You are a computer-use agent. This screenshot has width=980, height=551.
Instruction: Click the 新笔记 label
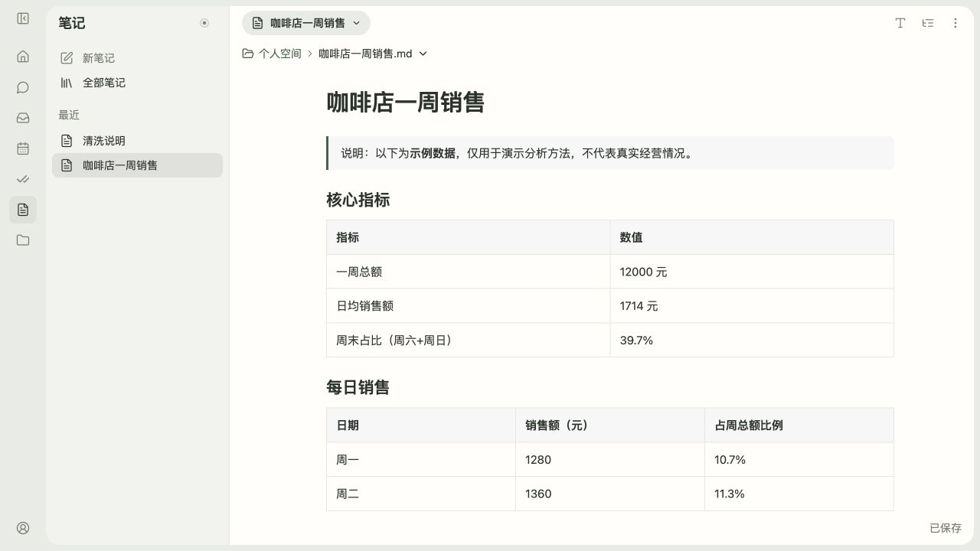(99, 58)
